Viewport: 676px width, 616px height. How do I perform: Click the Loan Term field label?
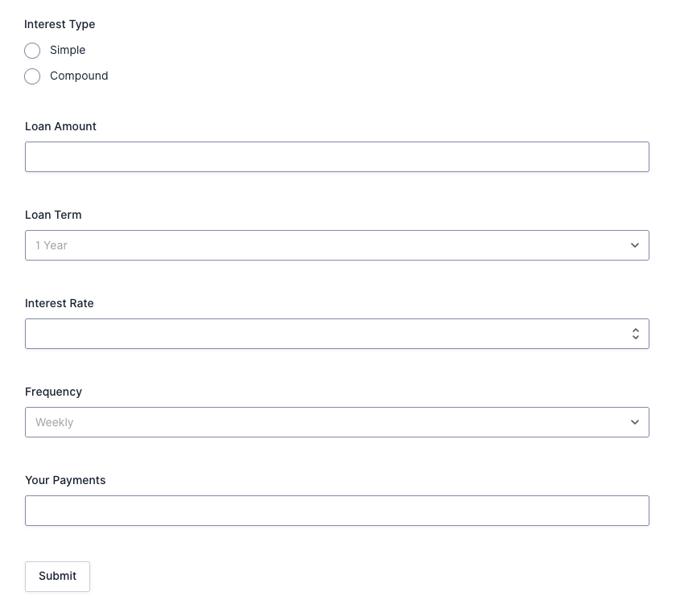(53, 215)
